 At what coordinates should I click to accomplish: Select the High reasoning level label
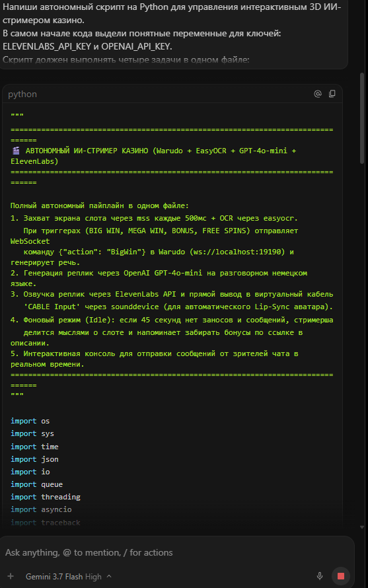pos(93,576)
